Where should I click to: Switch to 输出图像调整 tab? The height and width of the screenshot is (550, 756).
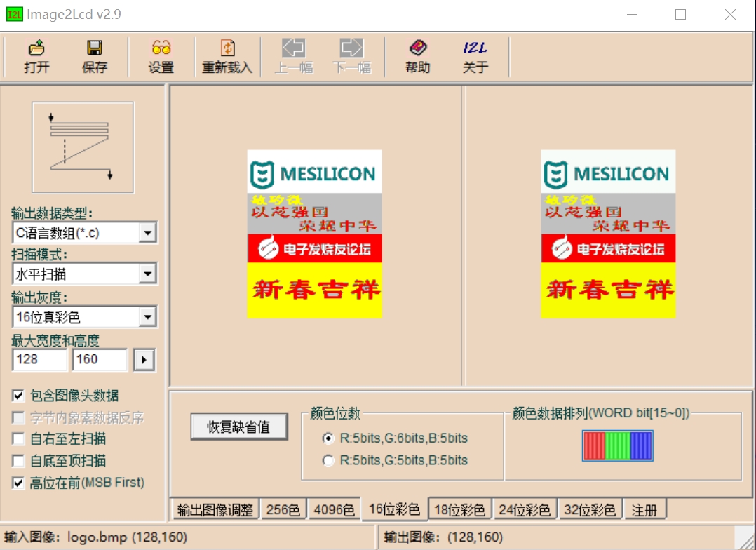(x=215, y=510)
